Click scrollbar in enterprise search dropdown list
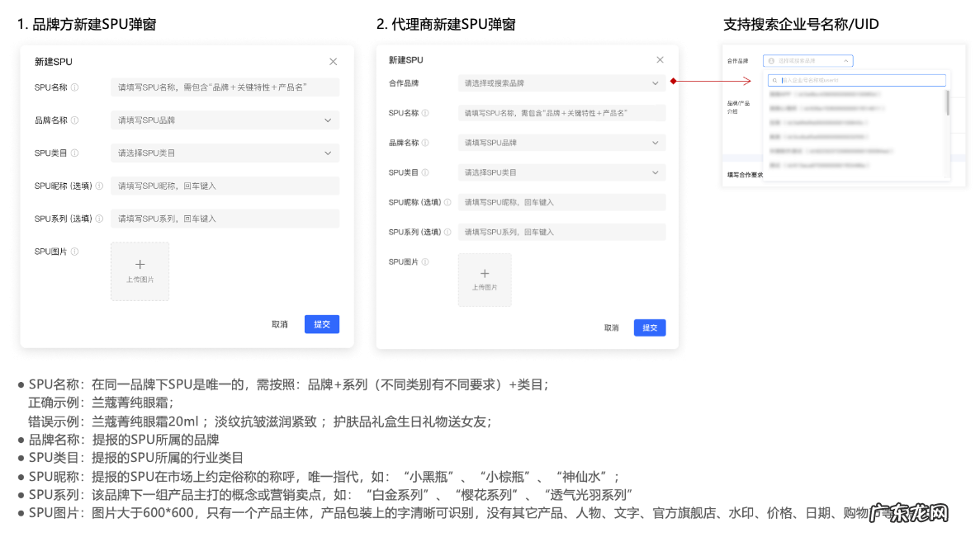980x537 pixels. click(x=947, y=103)
